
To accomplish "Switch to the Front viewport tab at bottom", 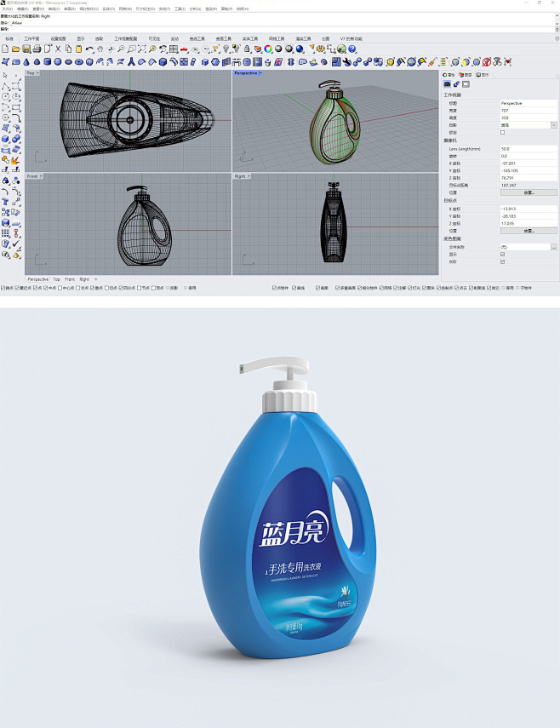I will (70, 278).
